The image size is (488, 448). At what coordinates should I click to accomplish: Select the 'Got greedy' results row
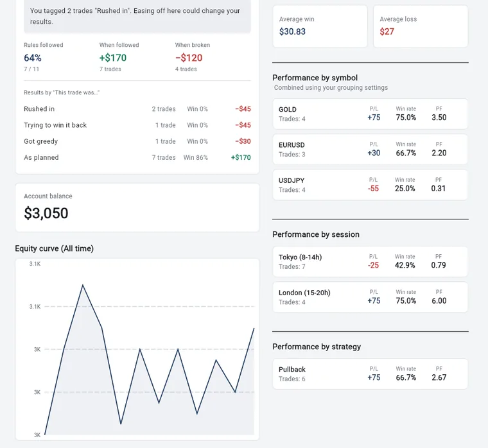click(x=137, y=141)
